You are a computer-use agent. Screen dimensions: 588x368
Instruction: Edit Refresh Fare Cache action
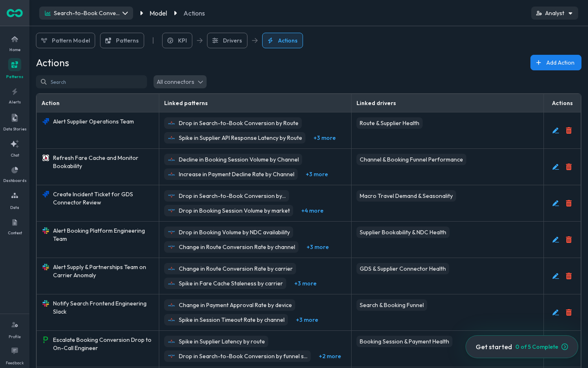556,167
